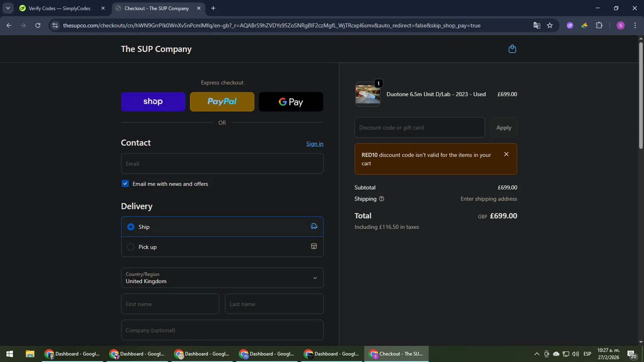Pay with Shop Pay express checkout

153,102
